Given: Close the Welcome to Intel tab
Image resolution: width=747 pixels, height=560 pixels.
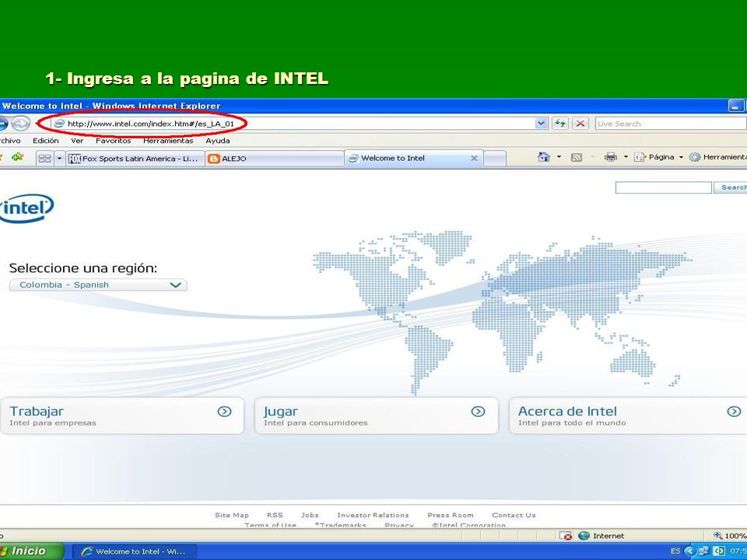Looking at the screenshot, I should (x=474, y=158).
